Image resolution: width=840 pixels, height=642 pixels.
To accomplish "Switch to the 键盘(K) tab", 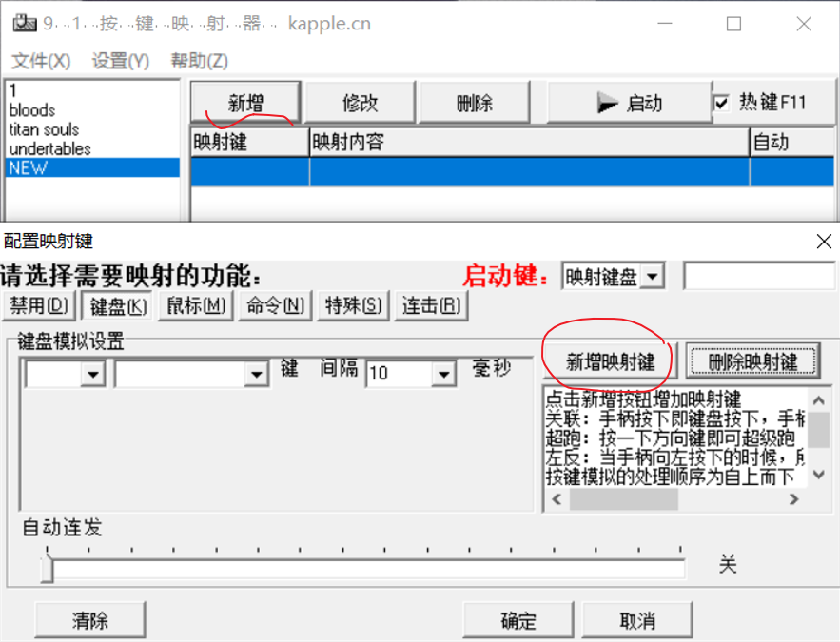I will click(x=118, y=307).
